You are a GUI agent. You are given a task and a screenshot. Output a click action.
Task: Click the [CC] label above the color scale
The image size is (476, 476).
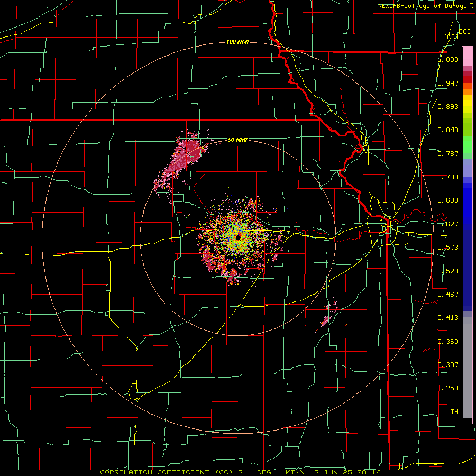(x=452, y=36)
